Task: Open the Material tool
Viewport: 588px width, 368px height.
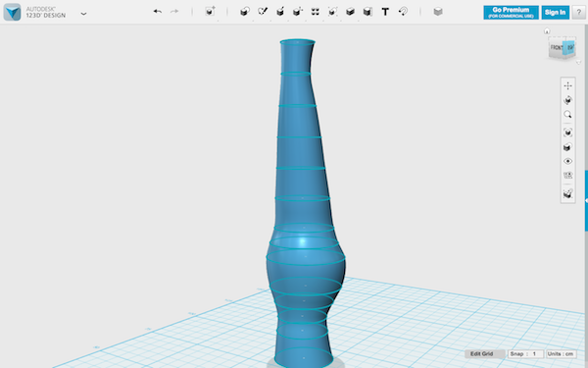Action: click(x=438, y=12)
